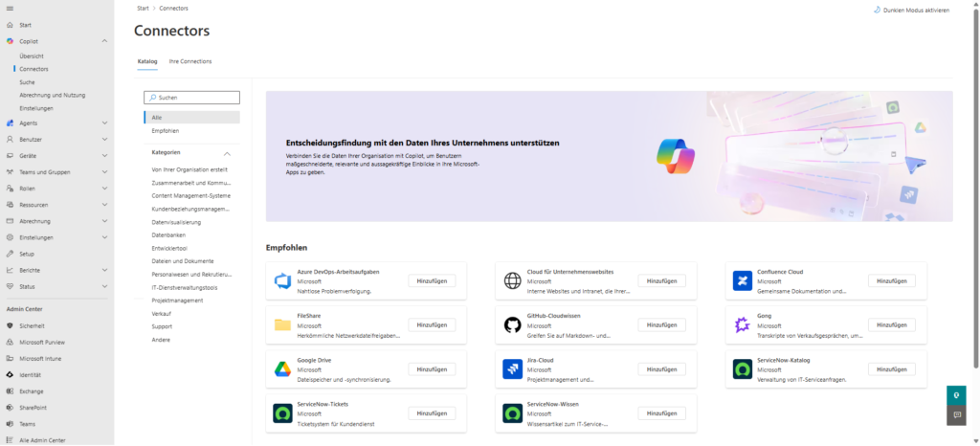Viewport: 980px width, 446px height.
Task: Expand the Teams und Gruppen menu
Action: point(105,171)
